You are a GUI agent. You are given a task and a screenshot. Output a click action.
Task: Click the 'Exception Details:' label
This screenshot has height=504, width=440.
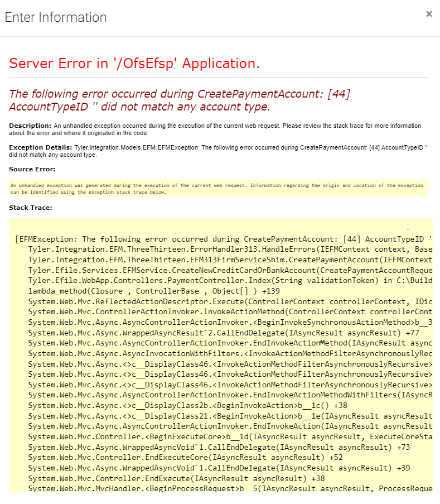point(41,147)
